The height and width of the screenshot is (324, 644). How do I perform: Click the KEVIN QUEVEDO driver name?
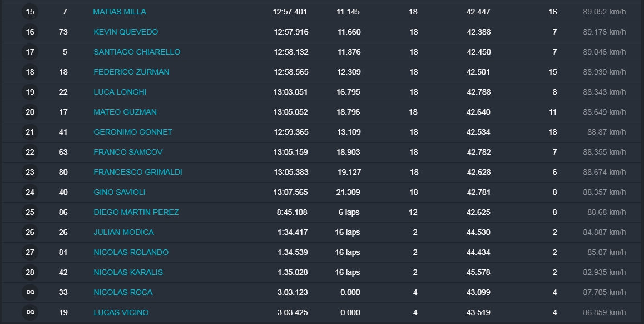[x=126, y=32]
